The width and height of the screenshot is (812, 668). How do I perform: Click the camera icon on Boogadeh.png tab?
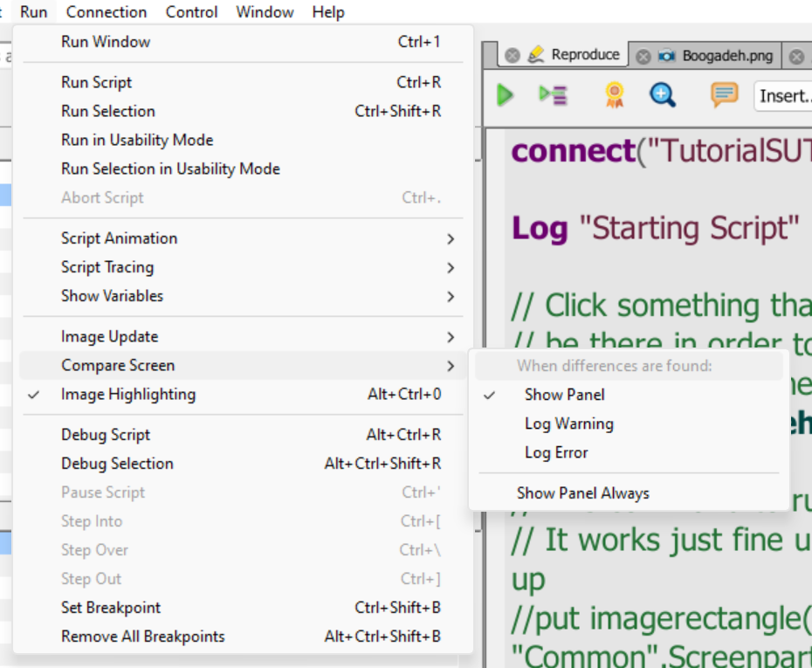pos(666,55)
